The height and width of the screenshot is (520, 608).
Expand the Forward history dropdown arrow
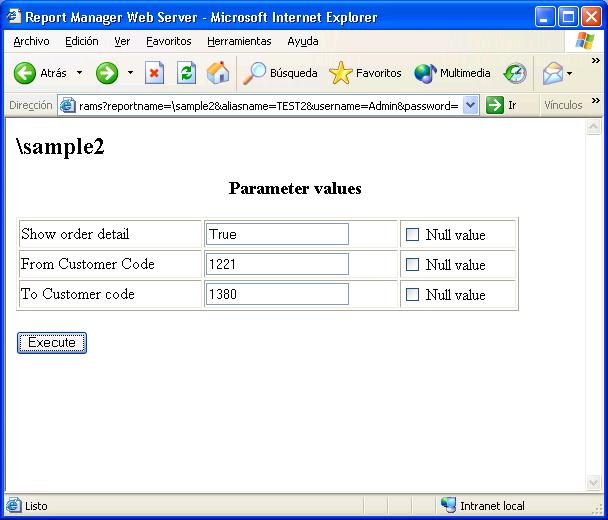pos(130,73)
